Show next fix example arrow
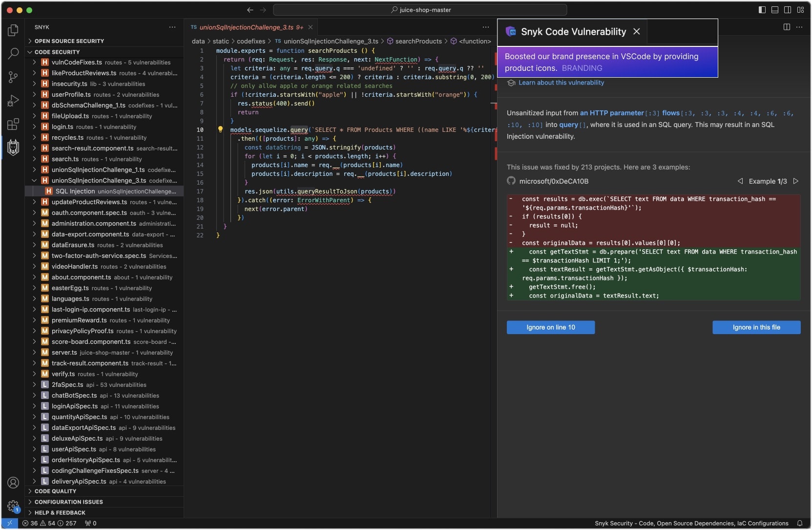 tap(796, 181)
